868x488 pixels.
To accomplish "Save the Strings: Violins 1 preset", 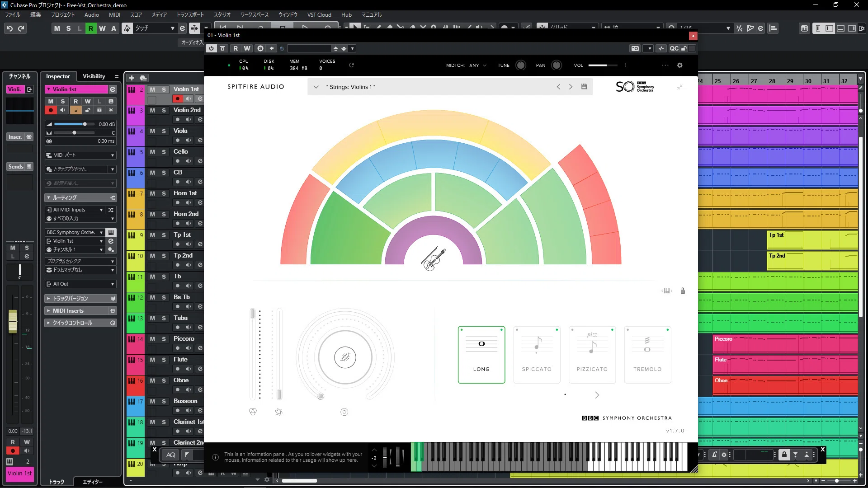I will (x=584, y=87).
